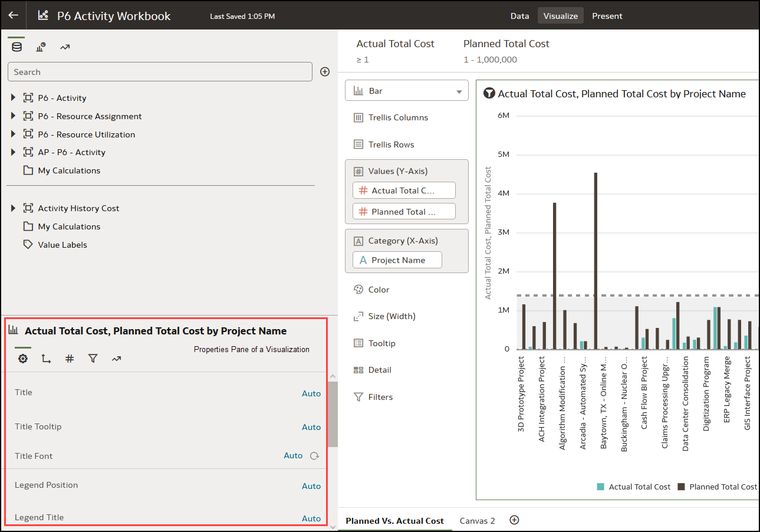The width and height of the screenshot is (760, 532).
Task: Open the Axis properties tab icon
Action: (46, 359)
